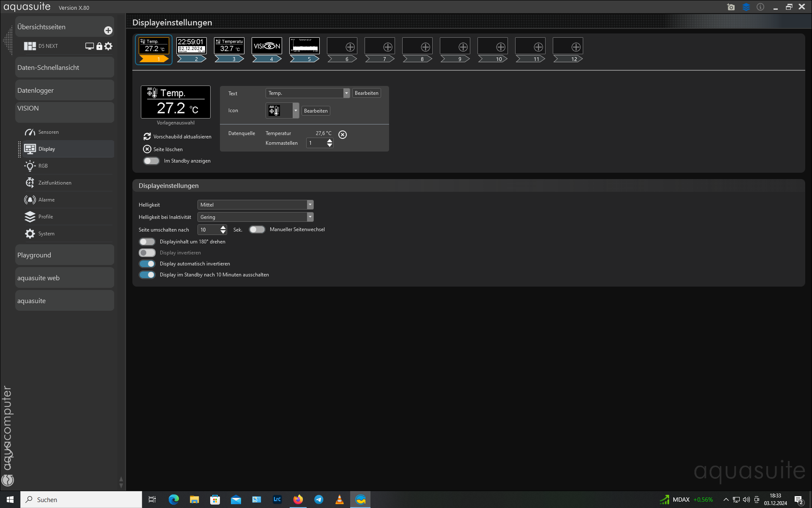Click the add overview page plus icon
This screenshot has height=508, width=812.
coord(108,30)
